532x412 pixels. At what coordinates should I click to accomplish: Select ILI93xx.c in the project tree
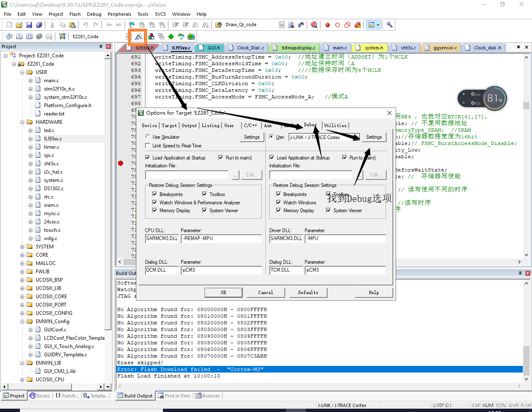(x=53, y=139)
